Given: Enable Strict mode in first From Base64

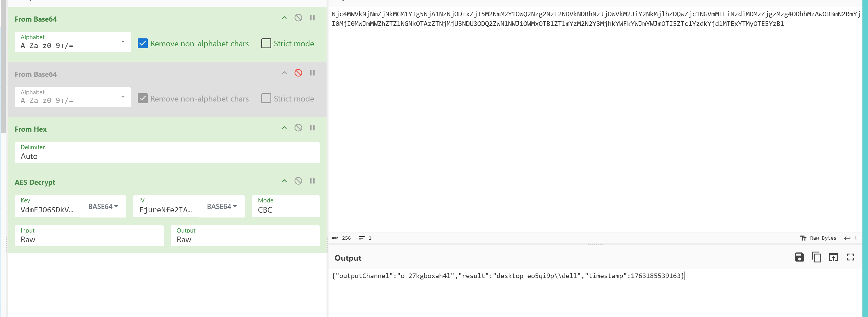Looking at the screenshot, I should click(266, 44).
